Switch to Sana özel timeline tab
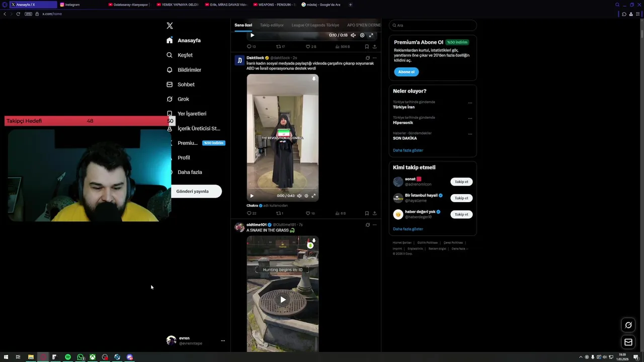Viewport: 644px width, 362px height. pyautogui.click(x=243, y=25)
